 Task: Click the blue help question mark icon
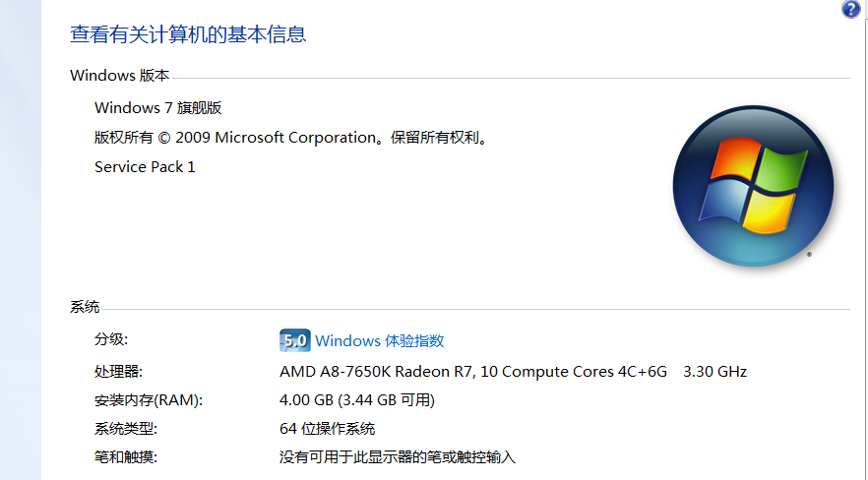click(851, 10)
